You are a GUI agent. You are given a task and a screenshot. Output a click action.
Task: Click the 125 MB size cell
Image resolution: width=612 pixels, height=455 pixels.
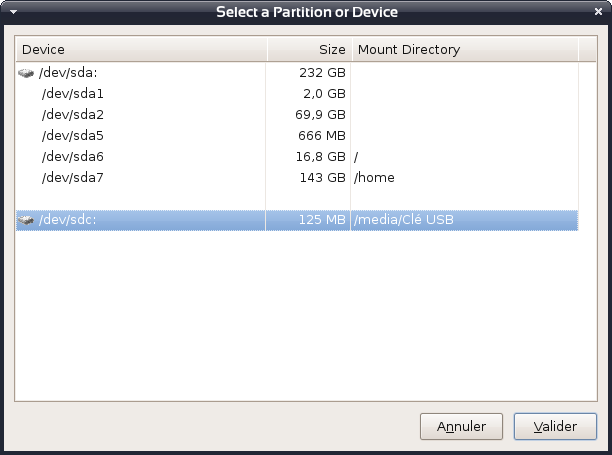pos(321,221)
